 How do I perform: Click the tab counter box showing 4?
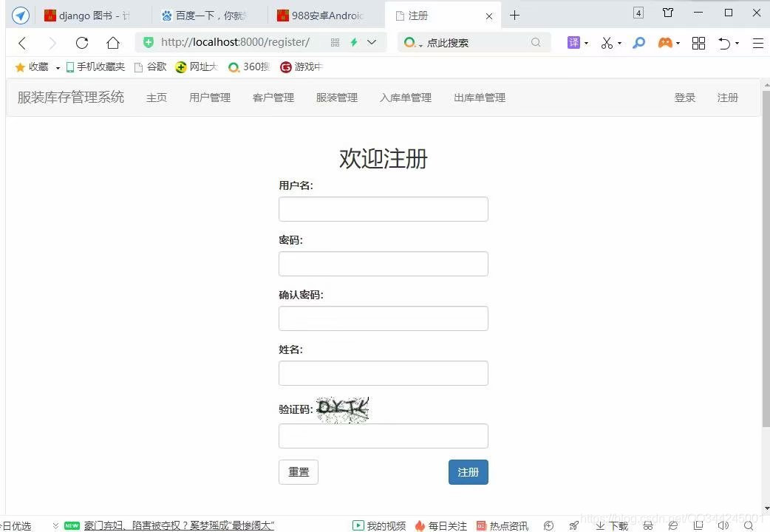tap(638, 13)
